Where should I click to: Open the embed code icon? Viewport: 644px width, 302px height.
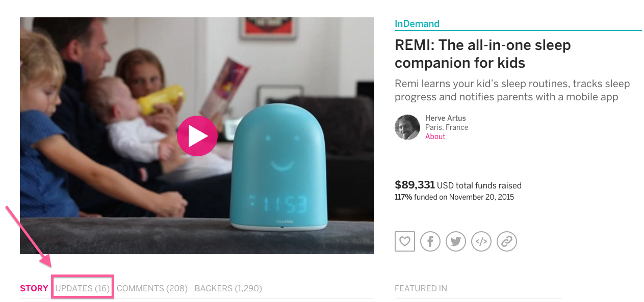tap(481, 241)
